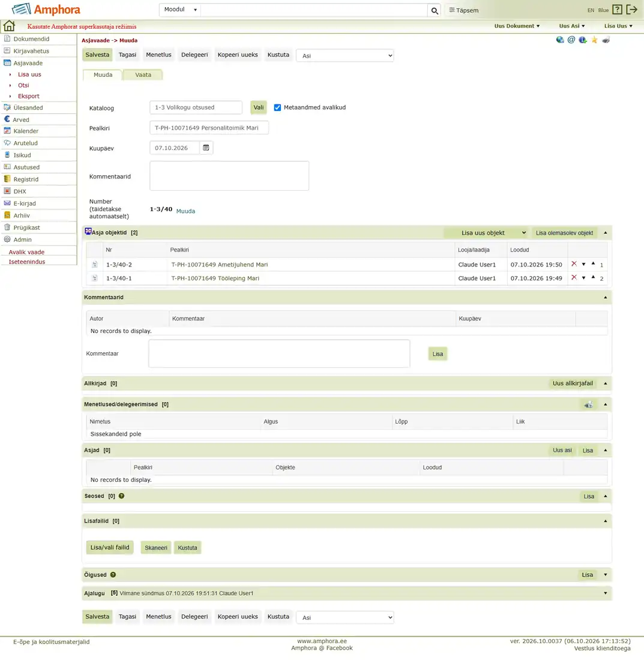The image size is (644, 660).
Task: Click the lower Kommentaar text box beside Lisa
Action: tap(279, 353)
